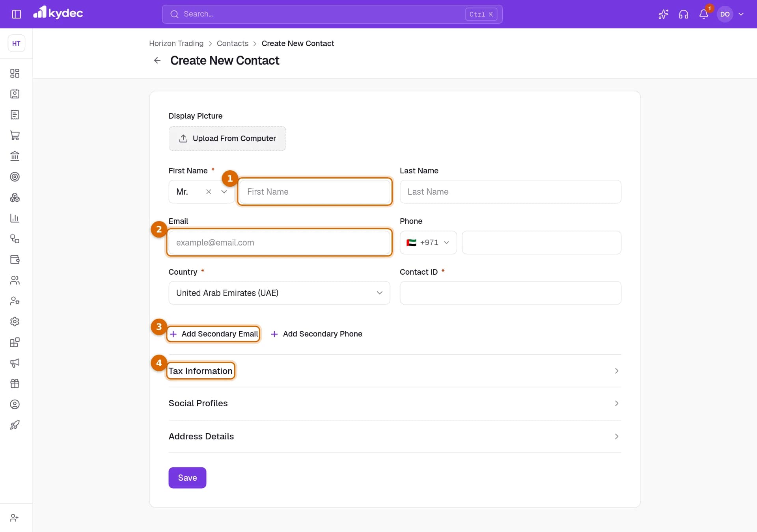Open the stacked boxes inventory icon
The height and width of the screenshot is (532, 757).
click(15, 197)
